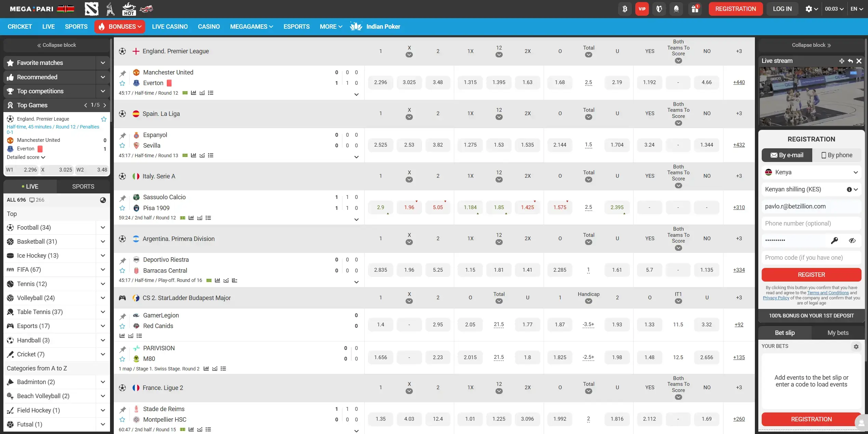
Task: Add Premier League top game to favorites
Action: (104, 119)
